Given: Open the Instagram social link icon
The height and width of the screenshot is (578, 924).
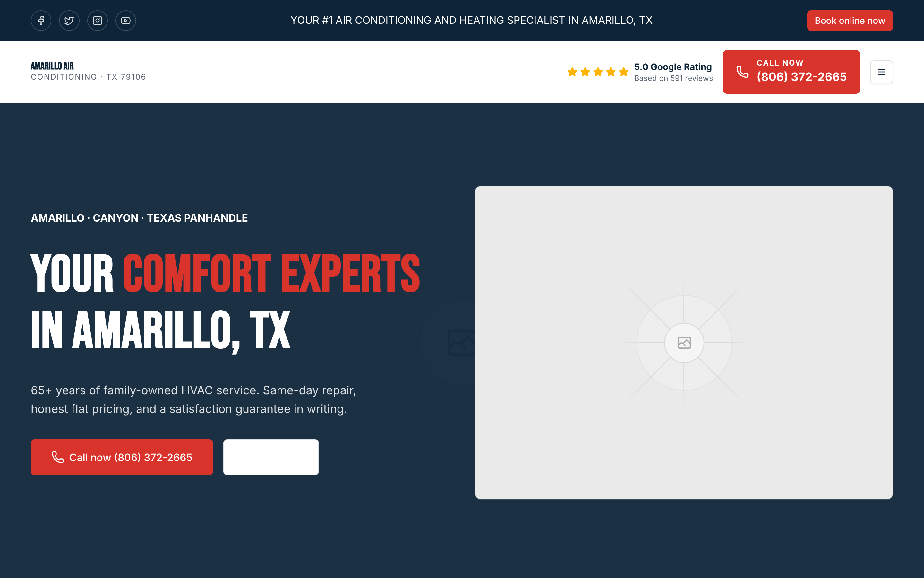Looking at the screenshot, I should [97, 21].
